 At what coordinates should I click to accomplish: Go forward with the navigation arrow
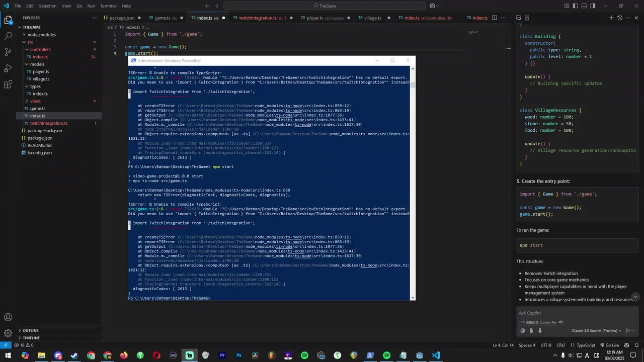tap(217, 6)
